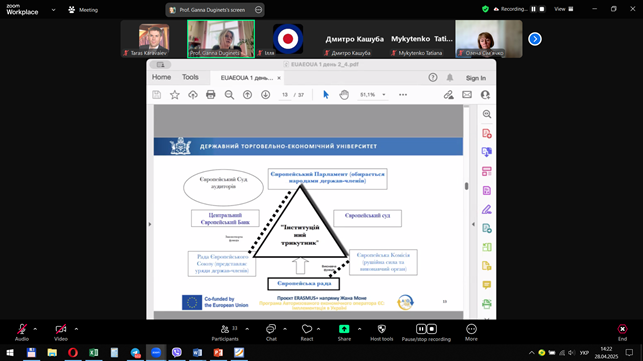The height and width of the screenshot is (361, 643).
Task: Start Video camera toggle
Action: point(61,332)
